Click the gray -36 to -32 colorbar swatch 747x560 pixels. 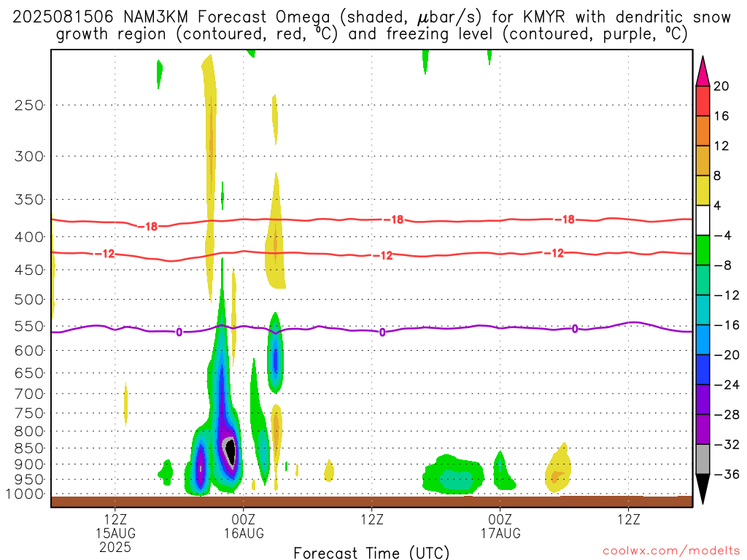(x=703, y=459)
